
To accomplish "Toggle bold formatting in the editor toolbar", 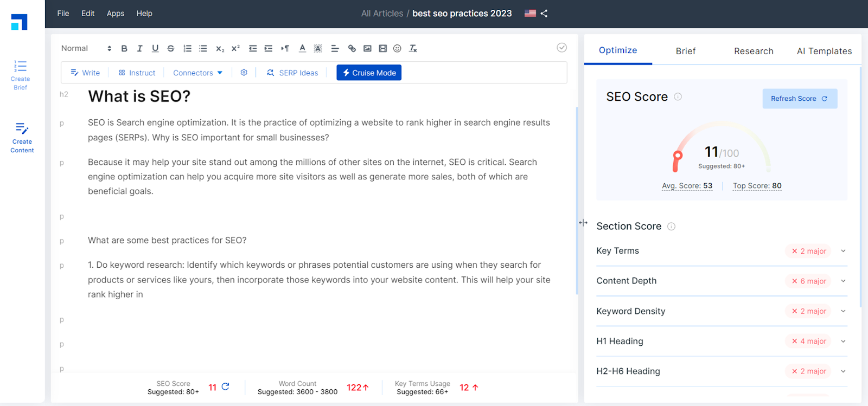I will point(124,48).
